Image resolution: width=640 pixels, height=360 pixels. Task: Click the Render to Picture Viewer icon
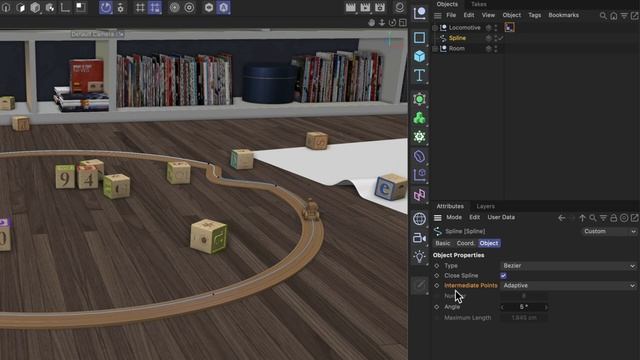click(x=365, y=7)
